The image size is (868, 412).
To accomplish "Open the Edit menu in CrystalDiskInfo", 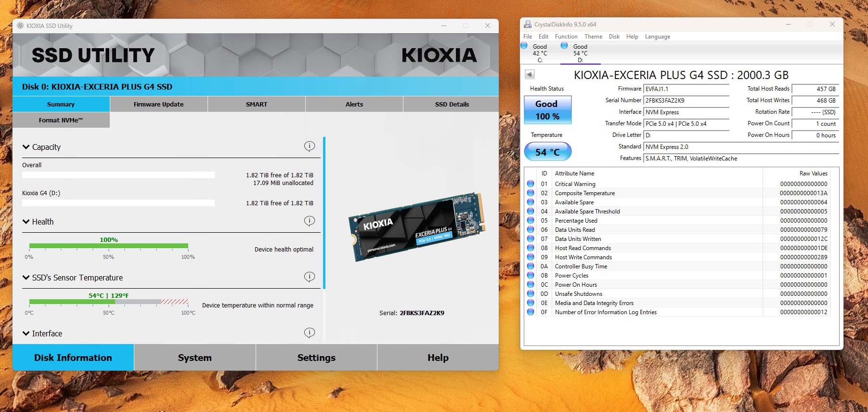I will pos(544,37).
